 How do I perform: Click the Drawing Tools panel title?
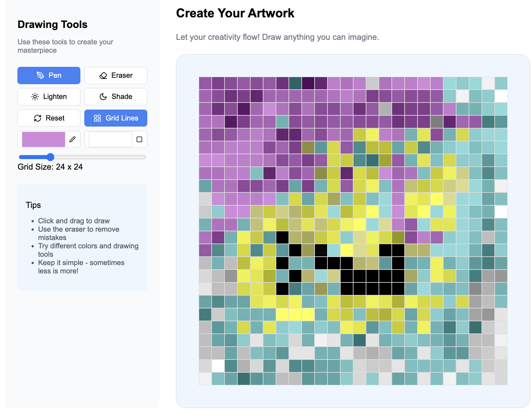pyautogui.click(x=52, y=24)
